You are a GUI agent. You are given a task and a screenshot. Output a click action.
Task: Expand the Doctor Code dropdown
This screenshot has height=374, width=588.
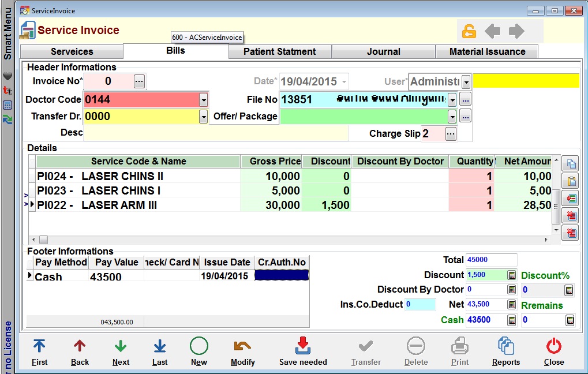pos(203,100)
